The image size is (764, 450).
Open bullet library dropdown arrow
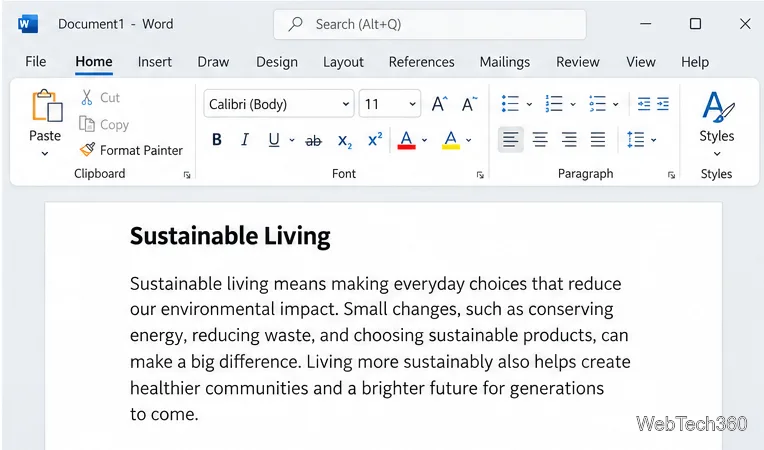(x=529, y=104)
